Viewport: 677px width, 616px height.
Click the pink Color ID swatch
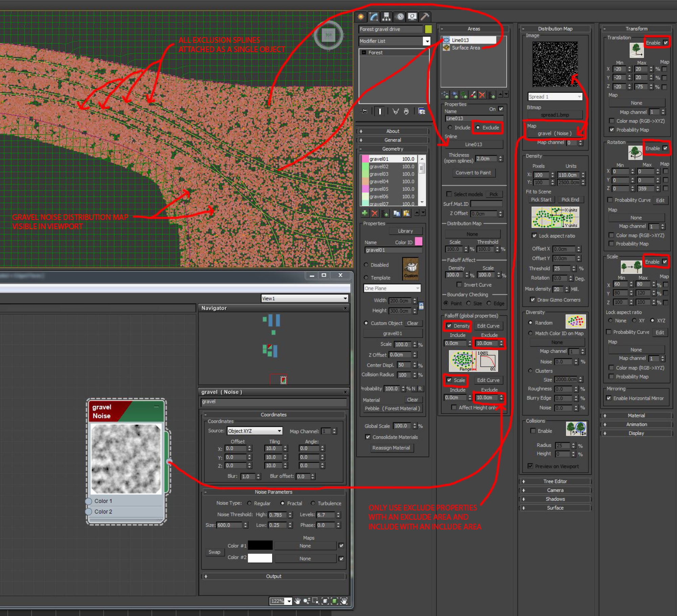pos(419,241)
